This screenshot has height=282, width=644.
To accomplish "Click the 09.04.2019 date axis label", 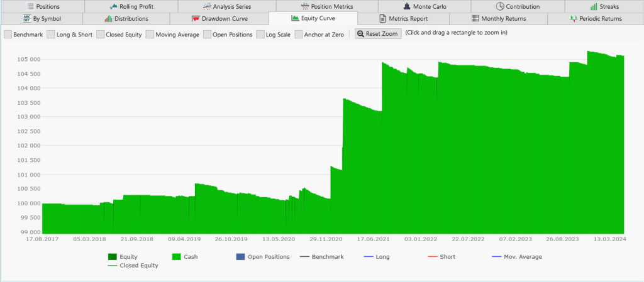I will (x=186, y=239).
